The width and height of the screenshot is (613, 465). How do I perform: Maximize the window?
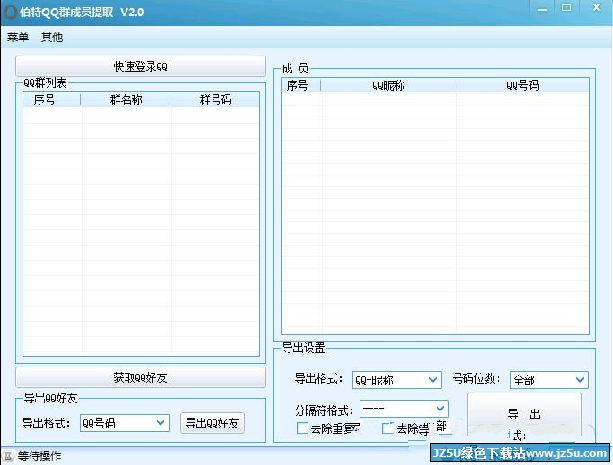[x=566, y=8]
